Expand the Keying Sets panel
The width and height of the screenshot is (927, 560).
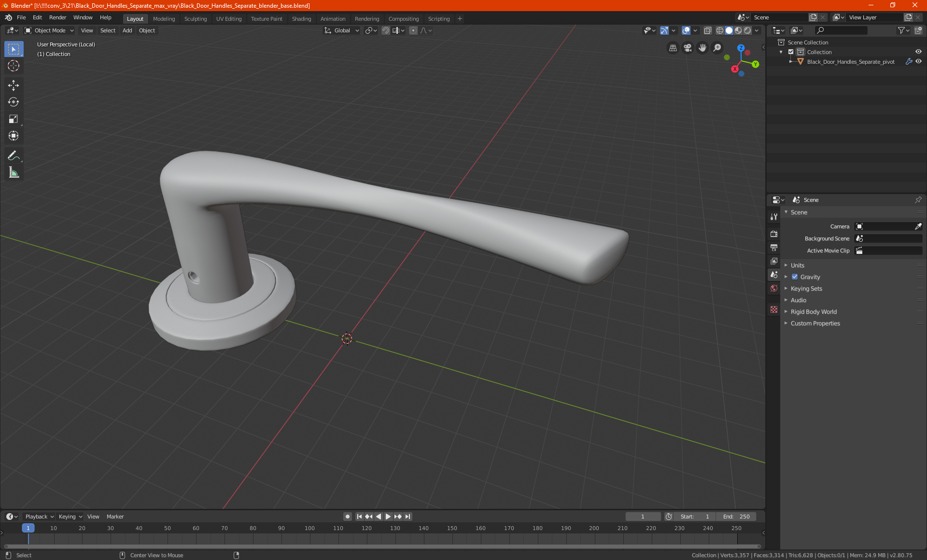[806, 289]
